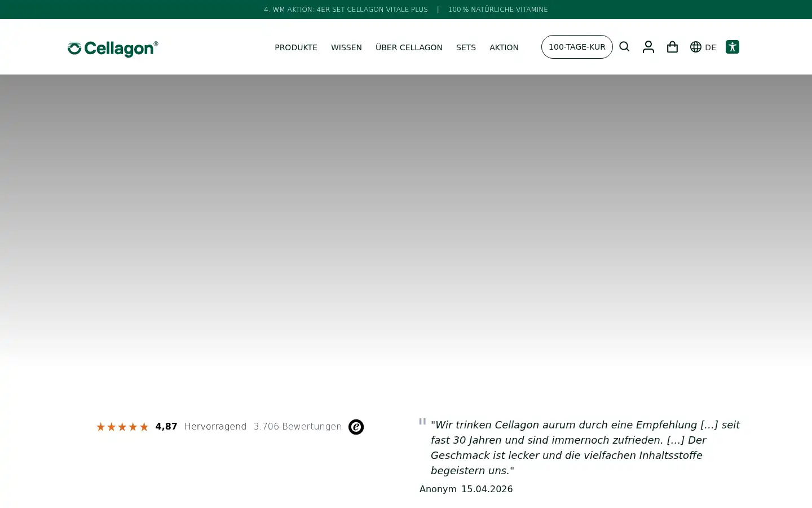812x508 pixels.
Task: Open the ÜBER CELLAGON menu
Action: (x=409, y=47)
